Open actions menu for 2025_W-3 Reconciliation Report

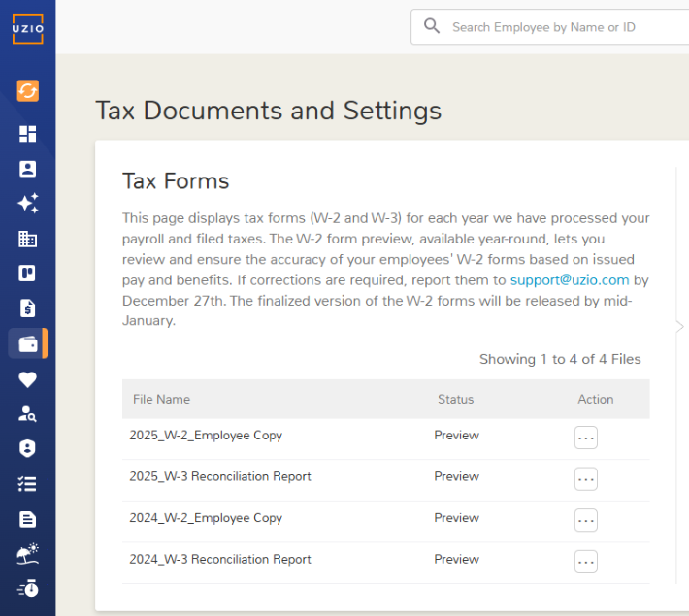click(586, 479)
